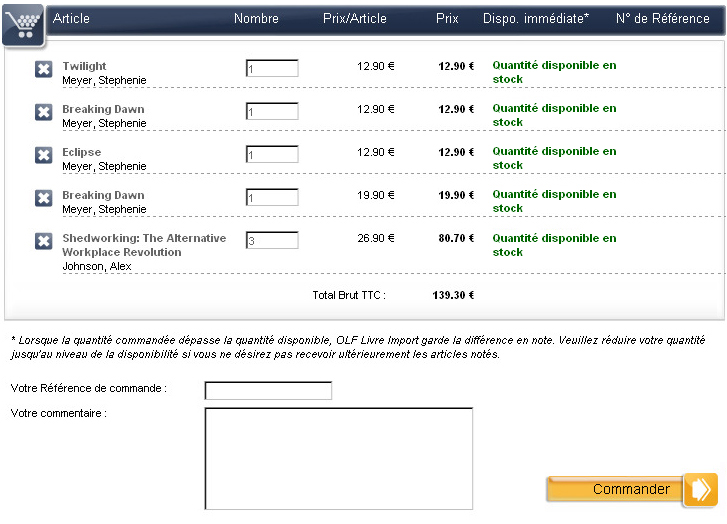
Task: Click the Total Brut TTC label
Action: 349,295
